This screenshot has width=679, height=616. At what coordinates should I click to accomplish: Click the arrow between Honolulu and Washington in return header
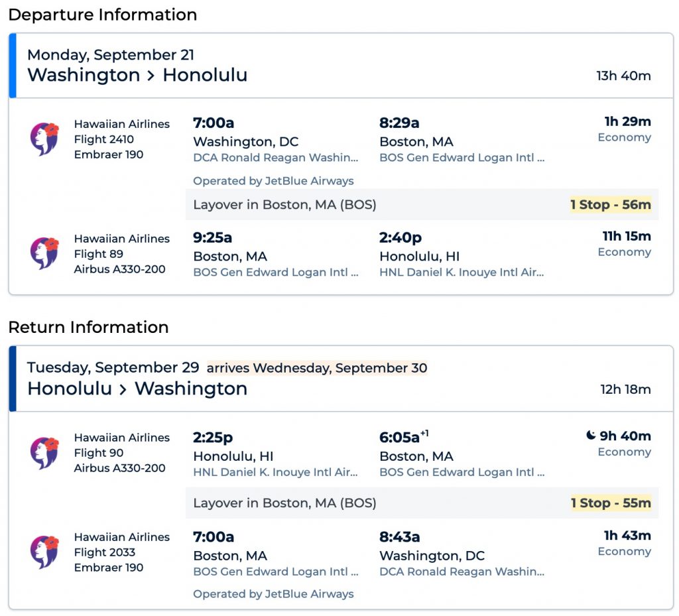click(123, 389)
